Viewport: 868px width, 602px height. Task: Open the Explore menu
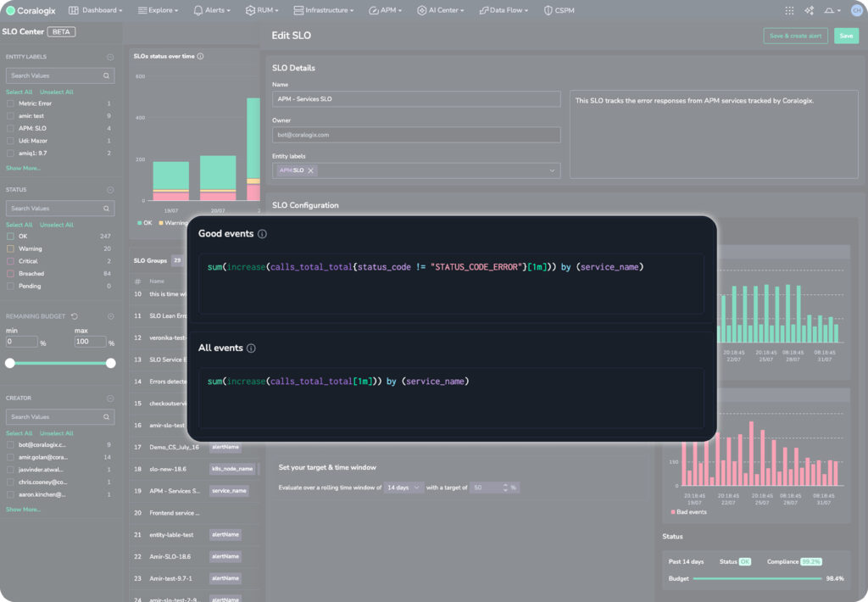(158, 10)
